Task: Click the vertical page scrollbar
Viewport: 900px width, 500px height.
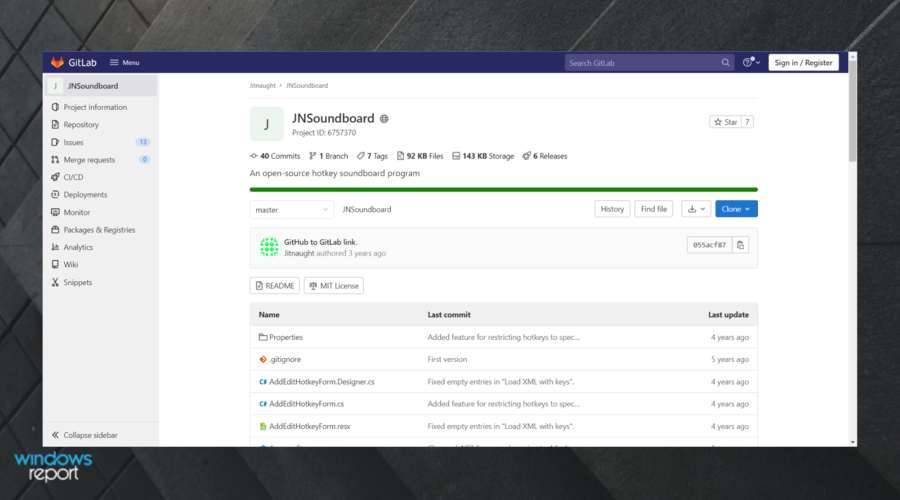Action: point(853,111)
